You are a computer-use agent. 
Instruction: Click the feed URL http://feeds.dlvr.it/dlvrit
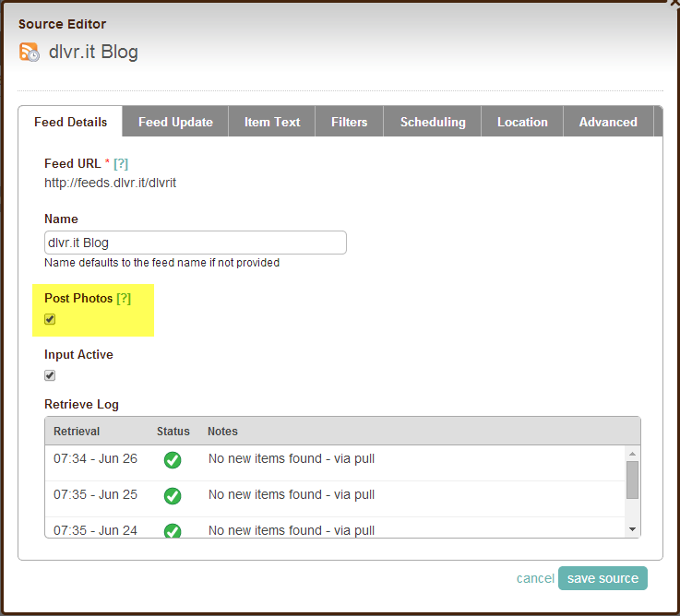click(x=110, y=183)
